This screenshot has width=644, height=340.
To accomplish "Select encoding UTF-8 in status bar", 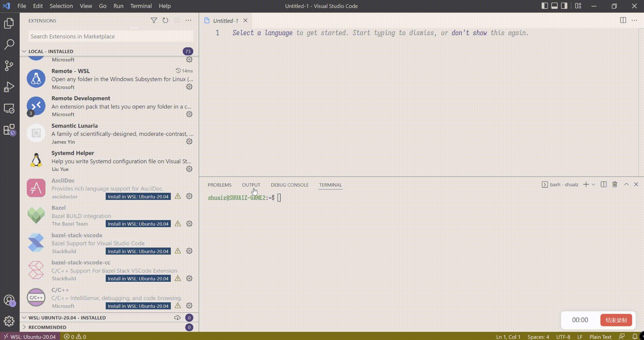I will coord(563,337).
